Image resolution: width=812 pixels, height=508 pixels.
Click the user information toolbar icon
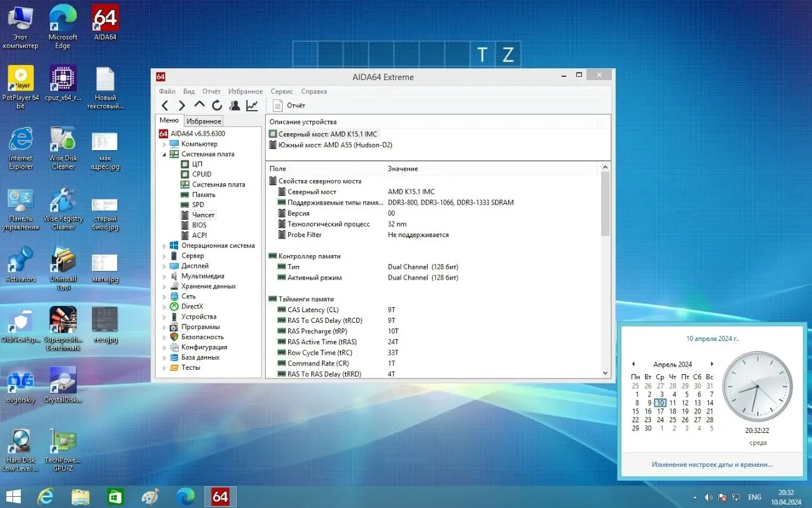click(234, 105)
